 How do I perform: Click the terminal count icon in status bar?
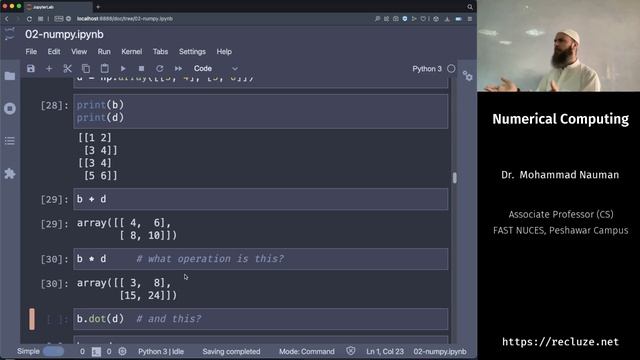pos(96,351)
